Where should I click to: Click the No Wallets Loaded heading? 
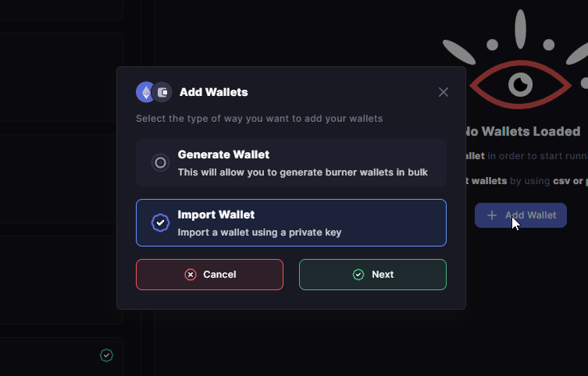pyautogui.click(x=522, y=132)
